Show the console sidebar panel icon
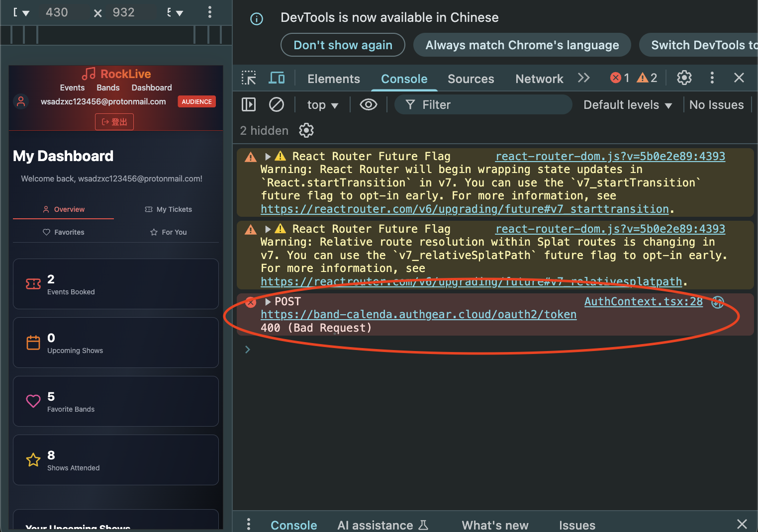This screenshot has height=532, width=758. pyautogui.click(x=249, y=104)
